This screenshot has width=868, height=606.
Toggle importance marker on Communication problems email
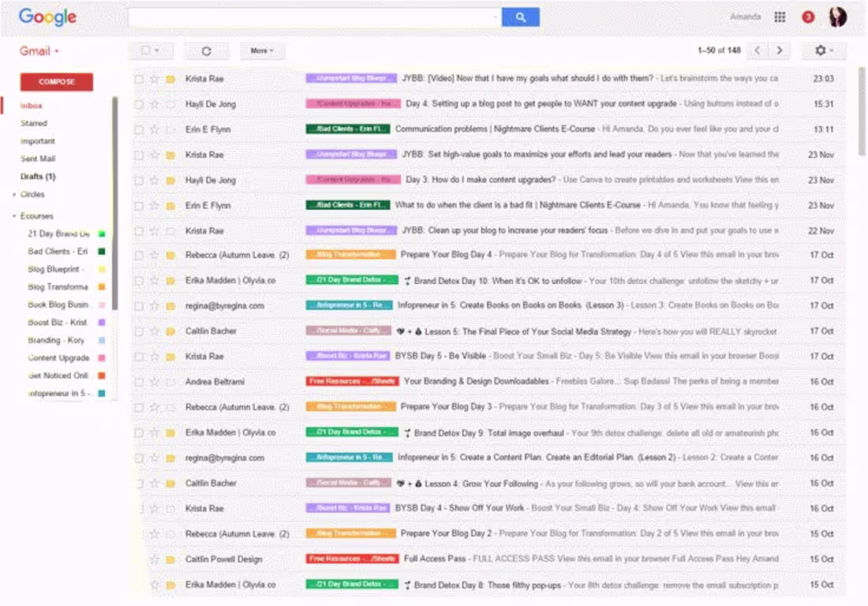(170, 129)
